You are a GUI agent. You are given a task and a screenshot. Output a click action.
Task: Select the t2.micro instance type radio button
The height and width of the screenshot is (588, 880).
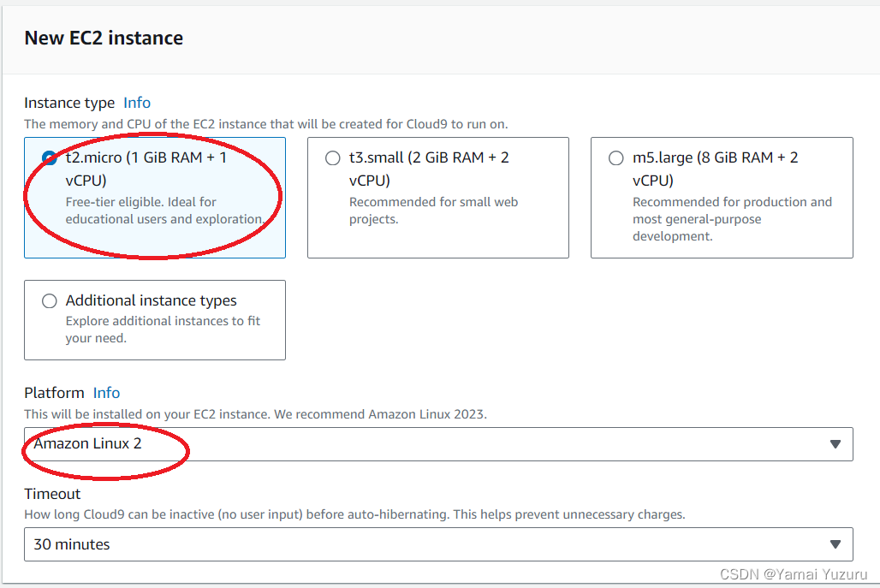click(x=50, y=158)
